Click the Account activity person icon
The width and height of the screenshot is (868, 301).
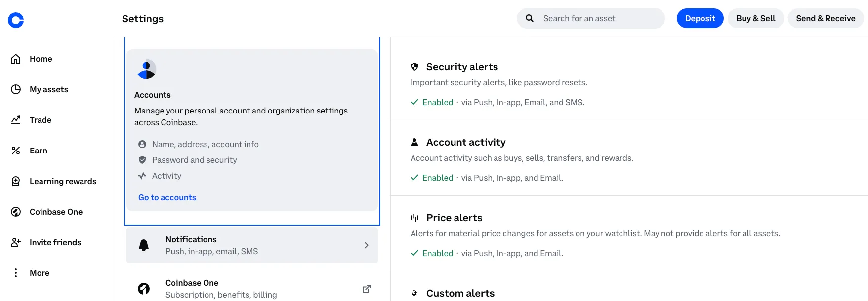click(414, 142)
